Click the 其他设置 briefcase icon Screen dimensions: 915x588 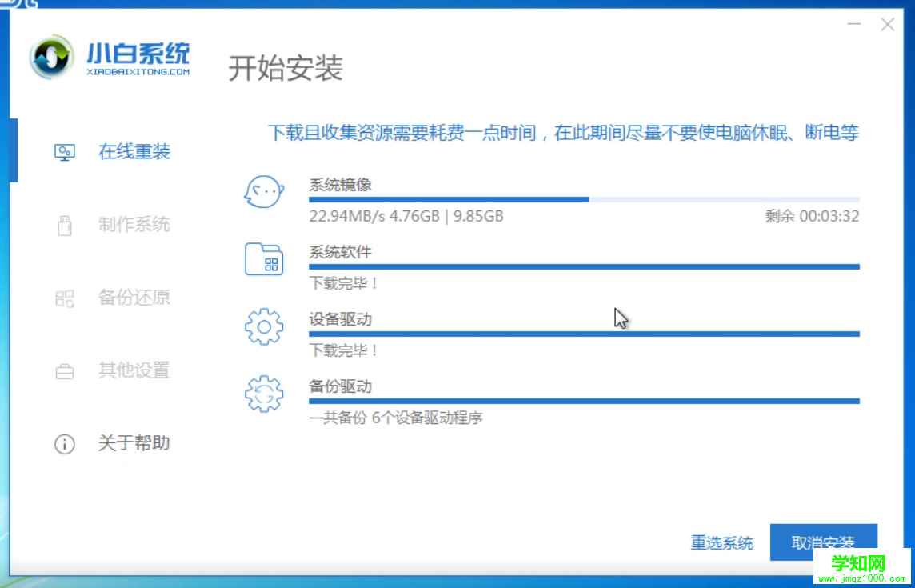(64, 370)
